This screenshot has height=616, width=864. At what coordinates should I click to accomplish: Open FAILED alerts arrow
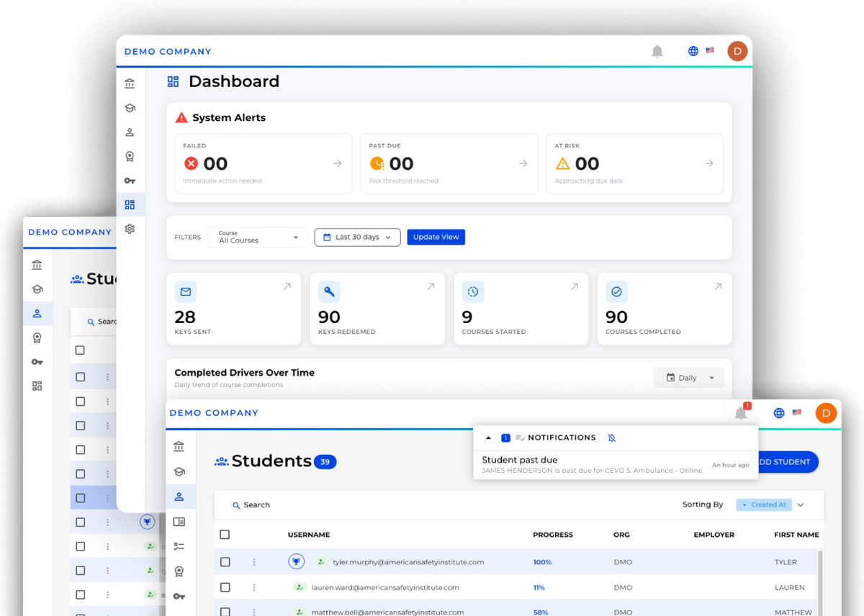click(338, 163)
